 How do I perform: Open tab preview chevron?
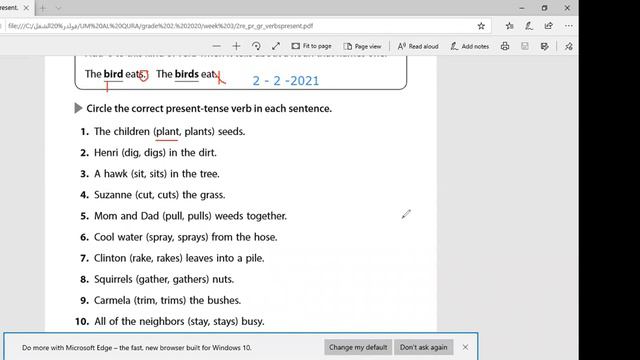click(x=58, y=8)
